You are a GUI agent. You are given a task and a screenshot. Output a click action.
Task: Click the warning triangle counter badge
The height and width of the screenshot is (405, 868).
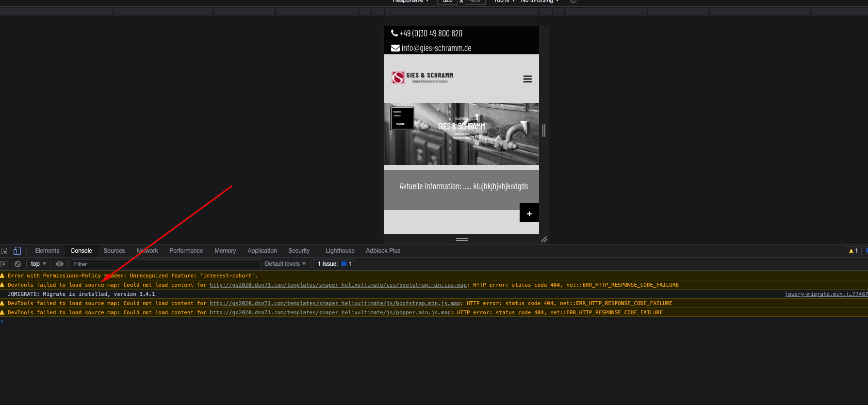853,251
